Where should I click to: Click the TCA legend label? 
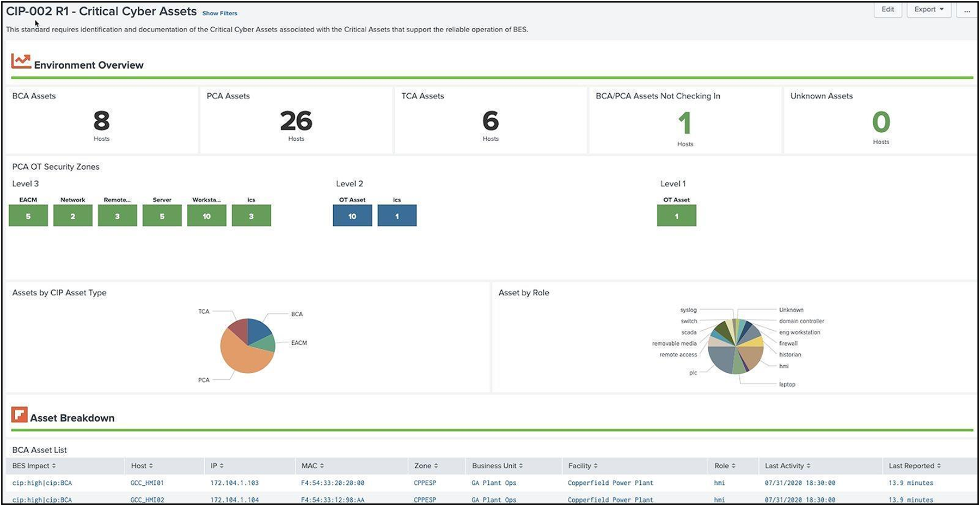[204, 312]
